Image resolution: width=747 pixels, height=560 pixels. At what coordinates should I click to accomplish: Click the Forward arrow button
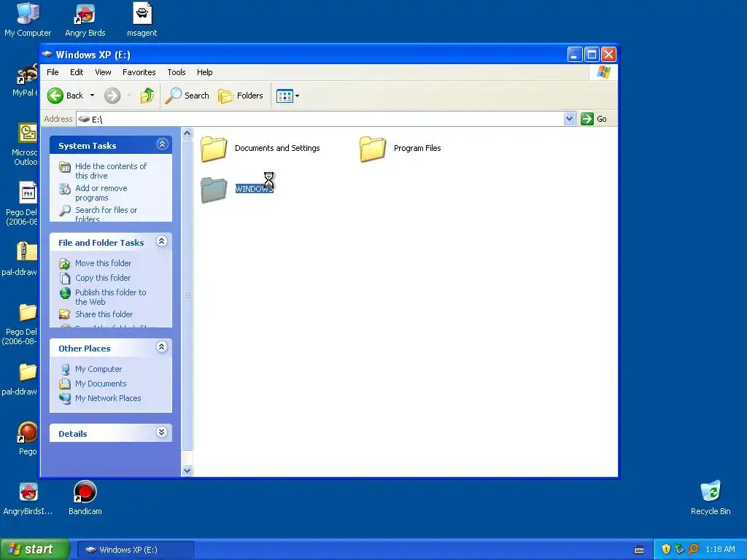[x=112, y=96]
